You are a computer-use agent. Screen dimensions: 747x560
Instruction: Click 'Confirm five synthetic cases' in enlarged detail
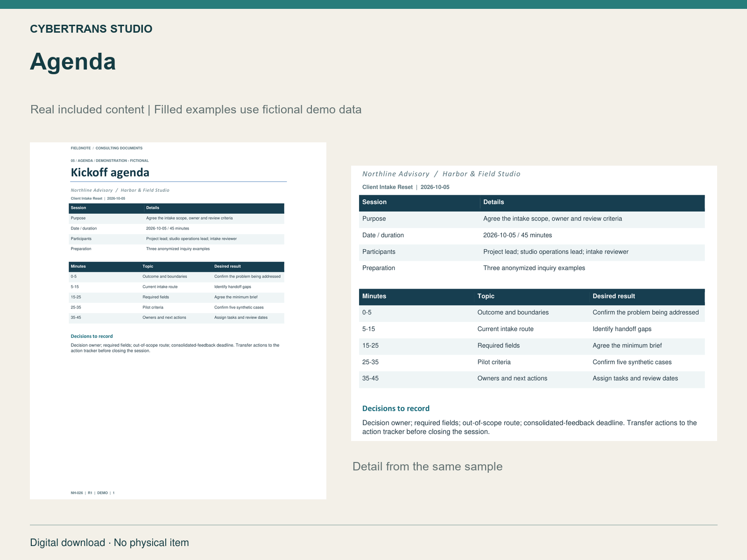(632, 362)
